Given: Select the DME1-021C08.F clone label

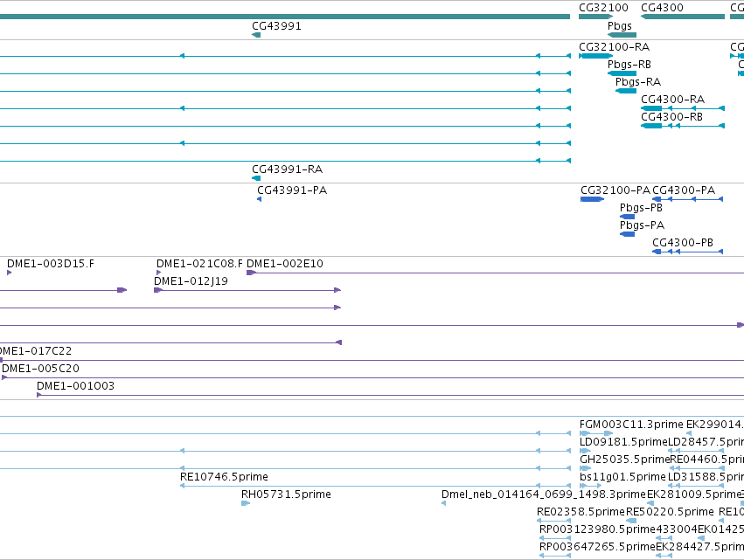Looking at the screenshot, I should [199, 264].
